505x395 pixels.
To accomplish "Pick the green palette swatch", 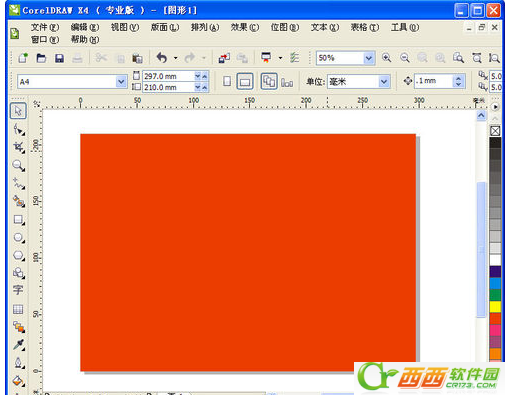I will point(495,295).
